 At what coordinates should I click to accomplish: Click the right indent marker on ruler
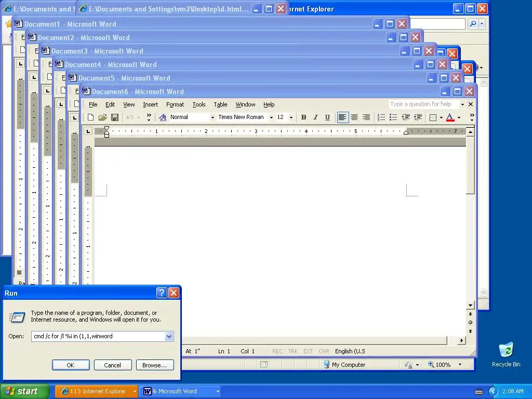point(405,132)
